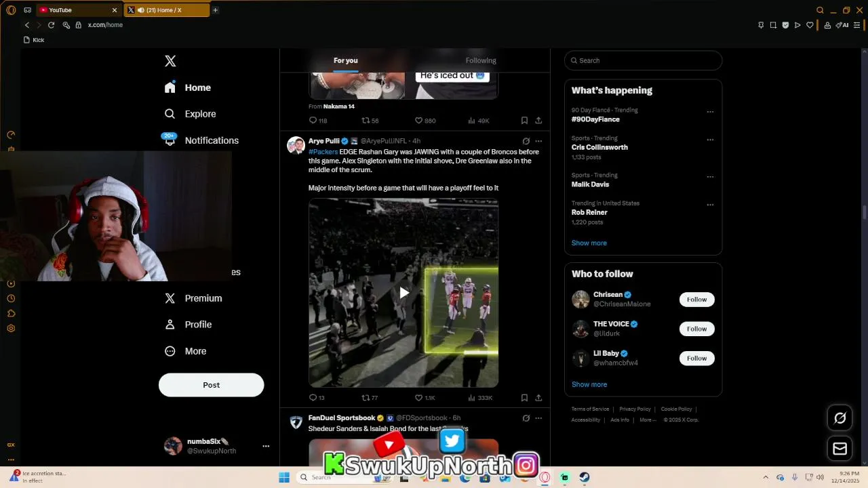
Task: Add page to bookmarks heart icon
Action: tap(810, 25)
